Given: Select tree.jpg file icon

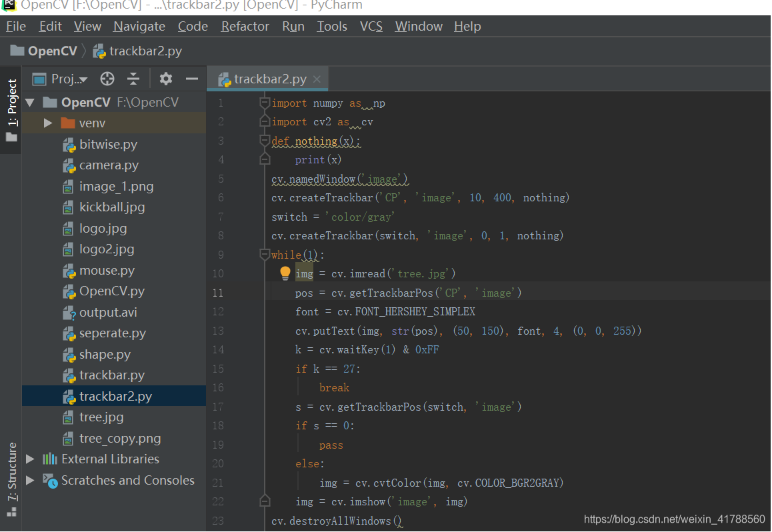Looking at the screenshot, I should (x=69, y=417).
